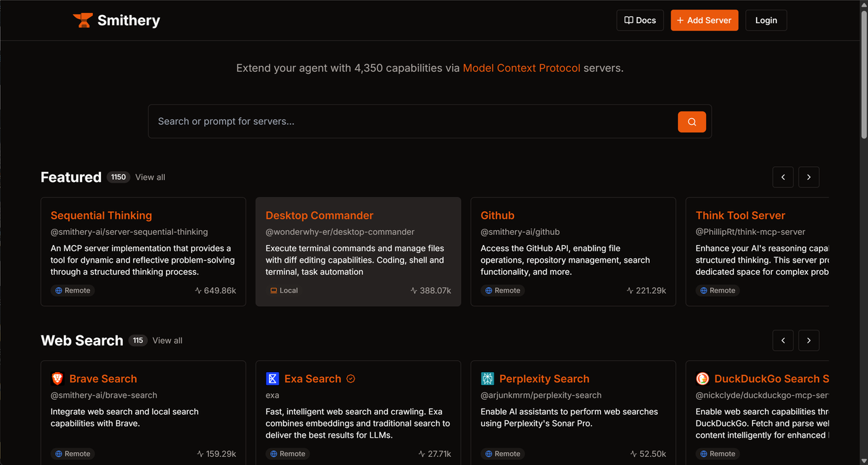Click Remote badge on Exa Search card
The height and width of the screenshot is (465, 868).
click(x=288, y=453)
